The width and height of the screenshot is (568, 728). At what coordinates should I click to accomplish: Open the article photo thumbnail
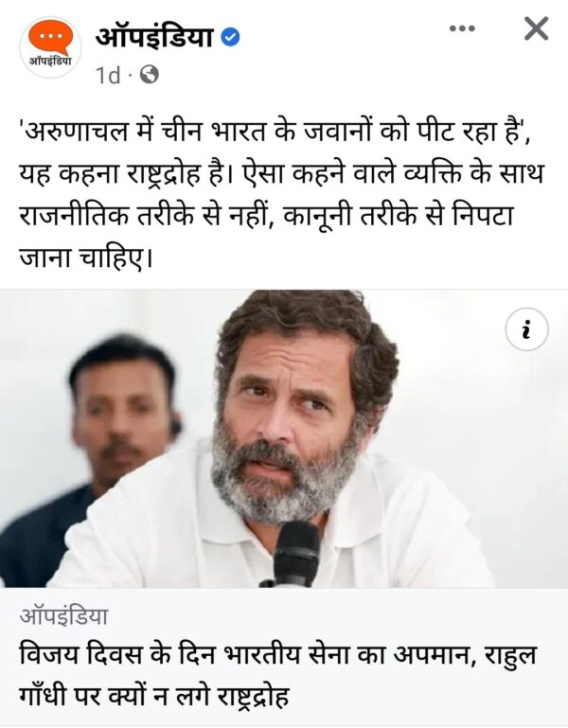click(284, 438)
